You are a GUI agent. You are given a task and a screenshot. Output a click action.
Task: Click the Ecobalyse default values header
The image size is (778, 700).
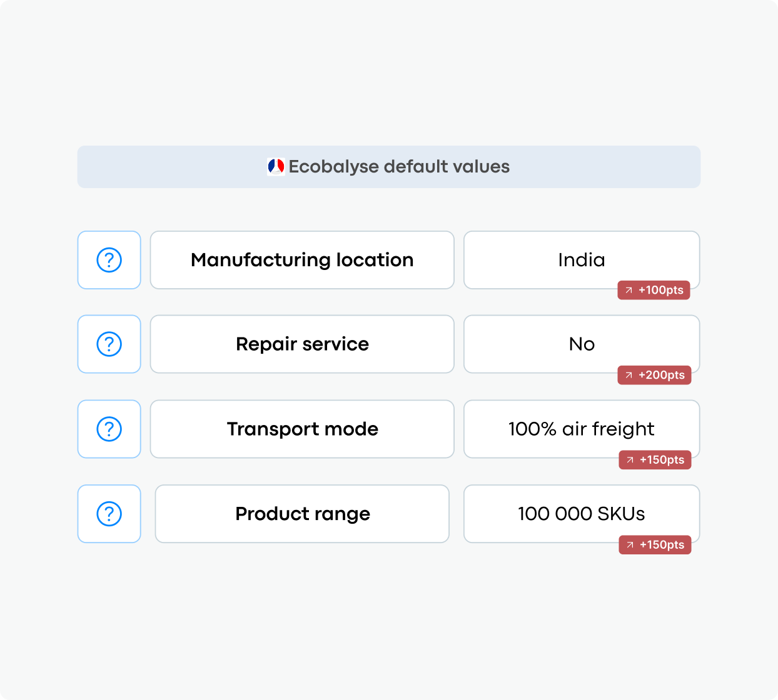tap(389, 167)
